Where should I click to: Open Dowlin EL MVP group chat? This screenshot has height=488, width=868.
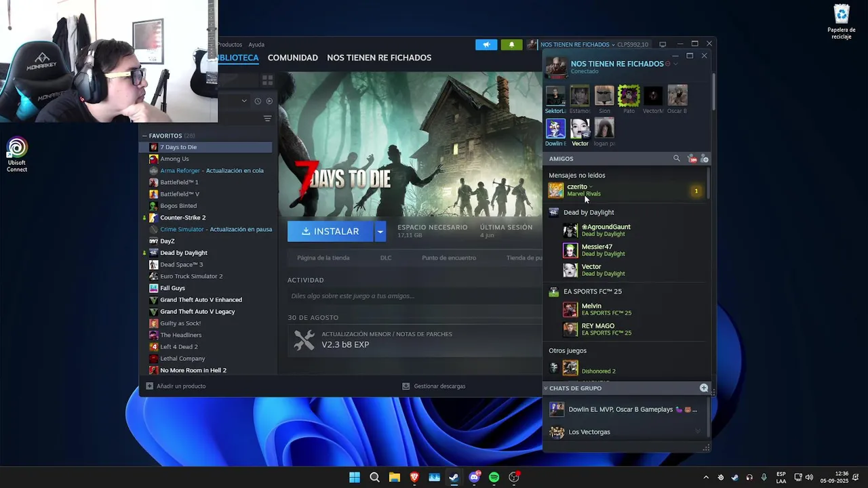tap(625, 409)
